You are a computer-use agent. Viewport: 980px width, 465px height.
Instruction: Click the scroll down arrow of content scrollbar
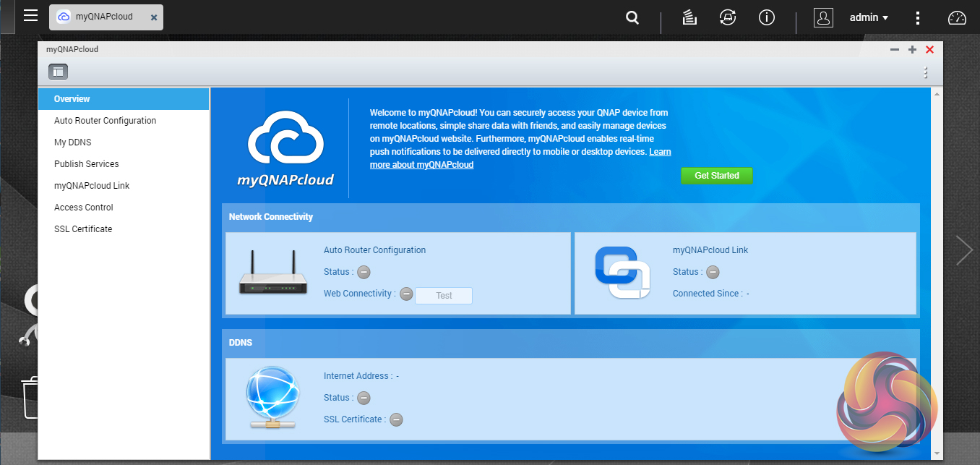tap(937, 453)
